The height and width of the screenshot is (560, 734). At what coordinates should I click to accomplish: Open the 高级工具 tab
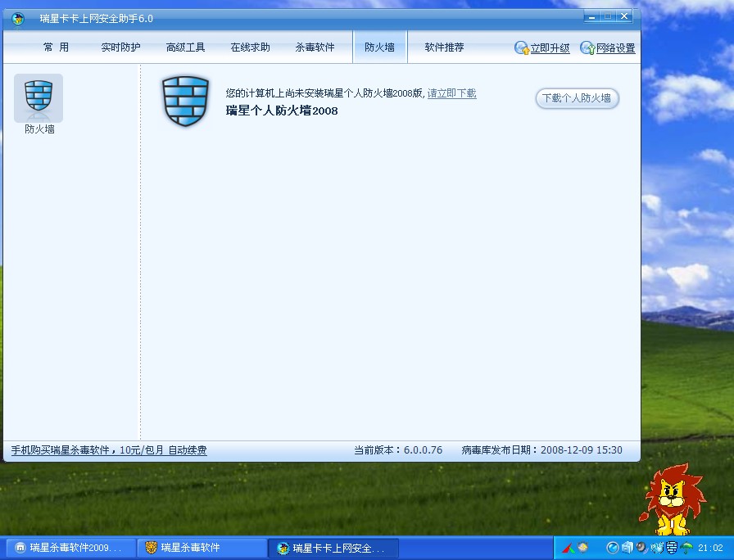coord(185,47)
